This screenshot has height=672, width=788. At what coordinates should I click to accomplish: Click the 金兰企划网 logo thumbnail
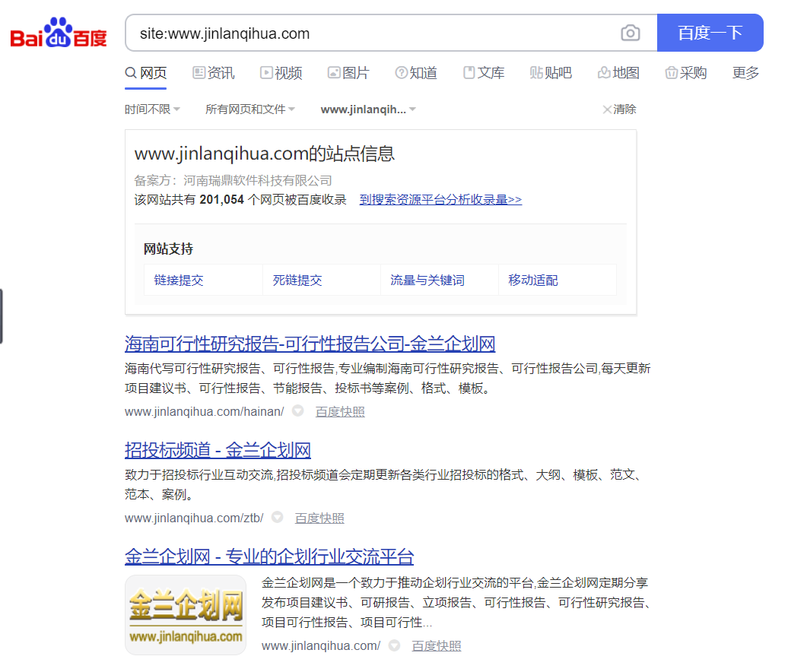(x=186, y=615)
